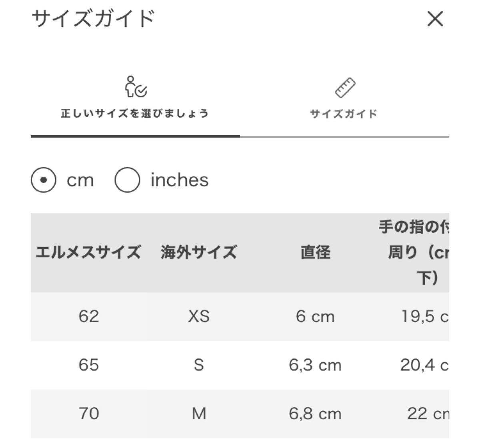Screen dimensions: 480x448
Task: Select the inches radio button
Action: 127,180
